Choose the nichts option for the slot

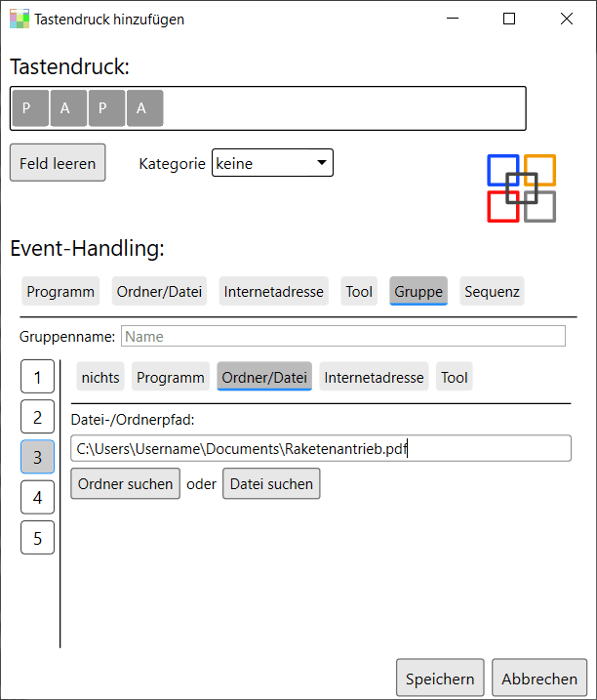(x=100, y=376)
